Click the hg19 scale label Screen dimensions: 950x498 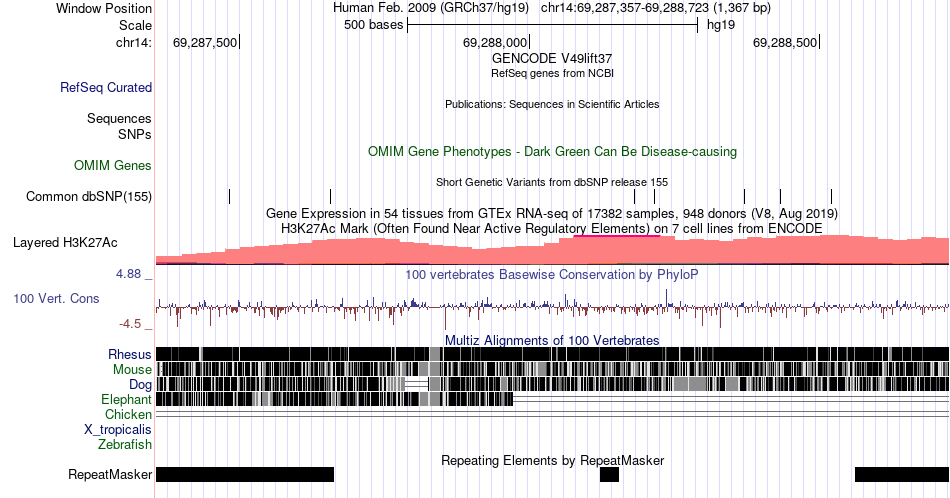721,25
